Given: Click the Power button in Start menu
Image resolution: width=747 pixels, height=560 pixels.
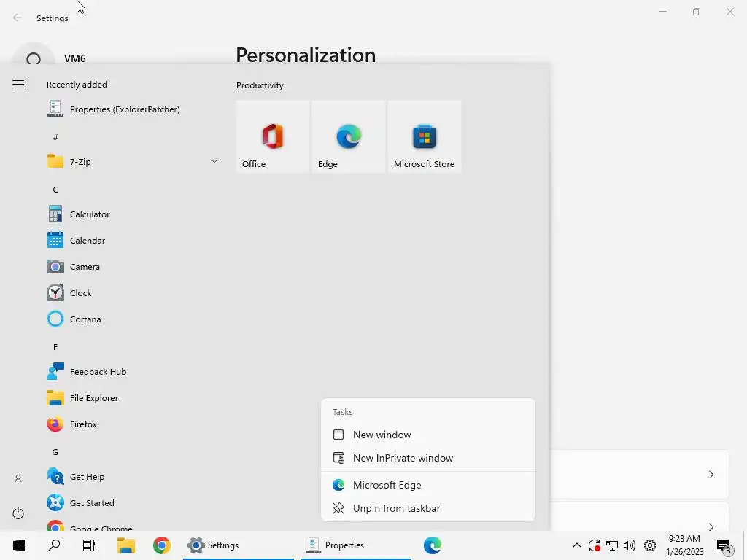Looking at the screenshot, I should [x=18, y=513].
